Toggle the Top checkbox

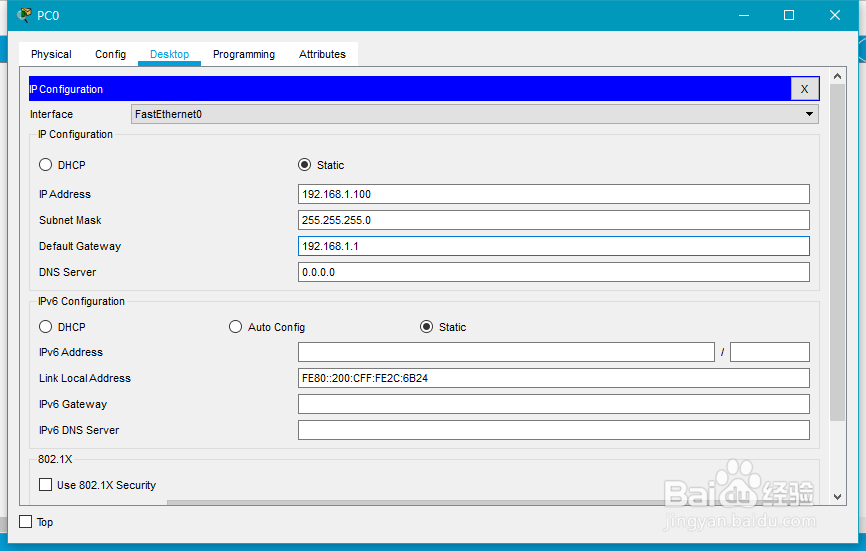tap(25, 522)
